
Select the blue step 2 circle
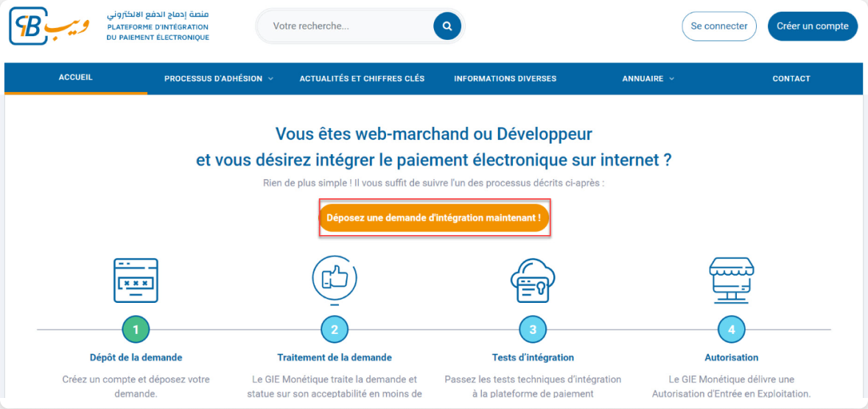(335, 329)
